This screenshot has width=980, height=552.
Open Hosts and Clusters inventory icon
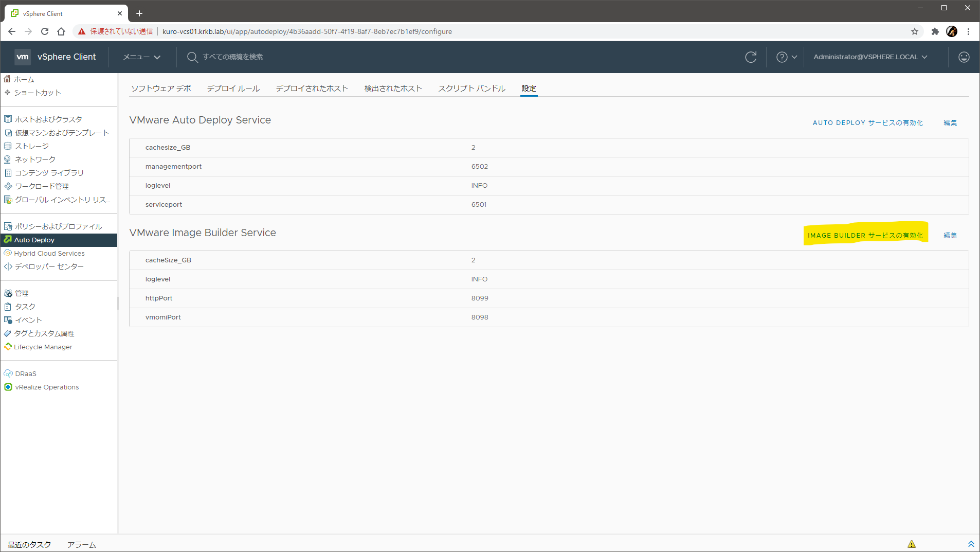8,119
